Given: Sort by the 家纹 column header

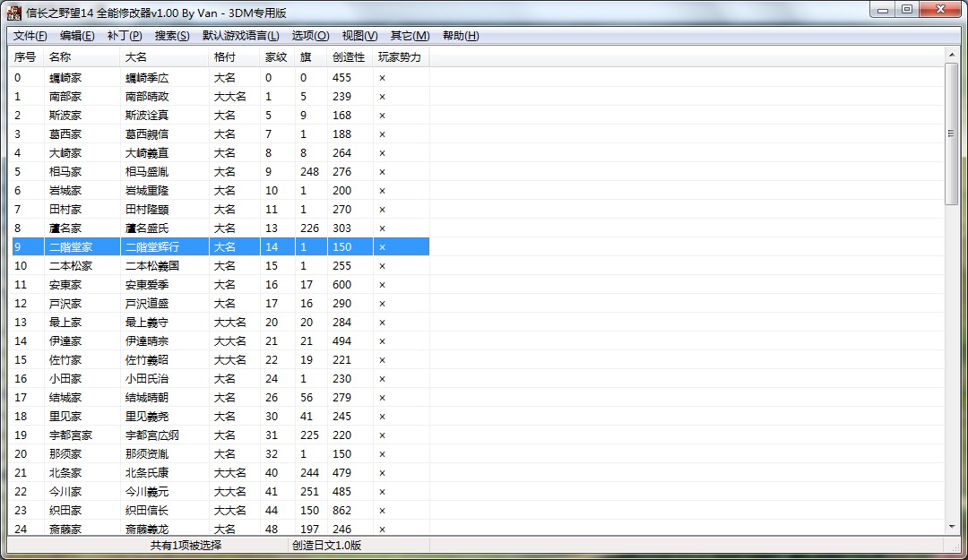Looking at the screenshot, I should coord(277,56).
